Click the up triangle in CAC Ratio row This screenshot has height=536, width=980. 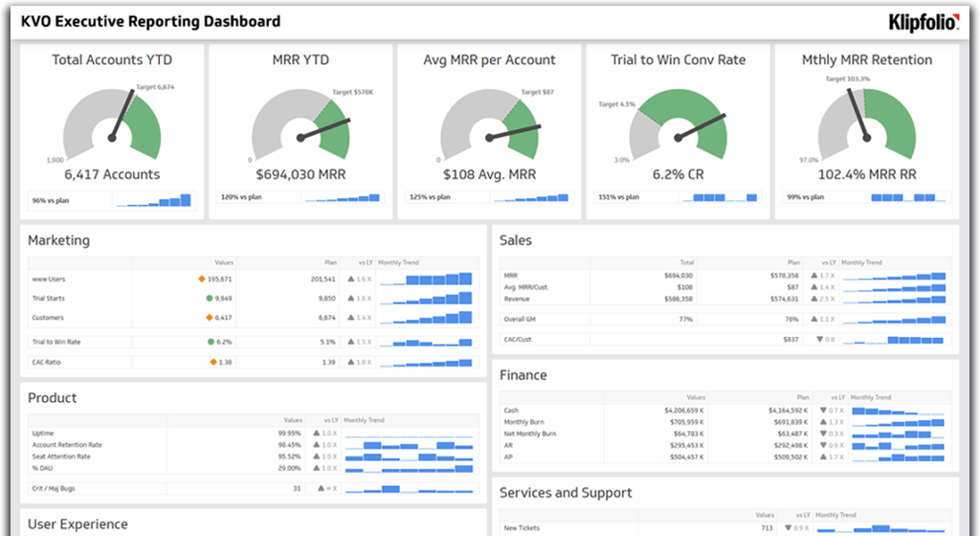click(351, 362)
